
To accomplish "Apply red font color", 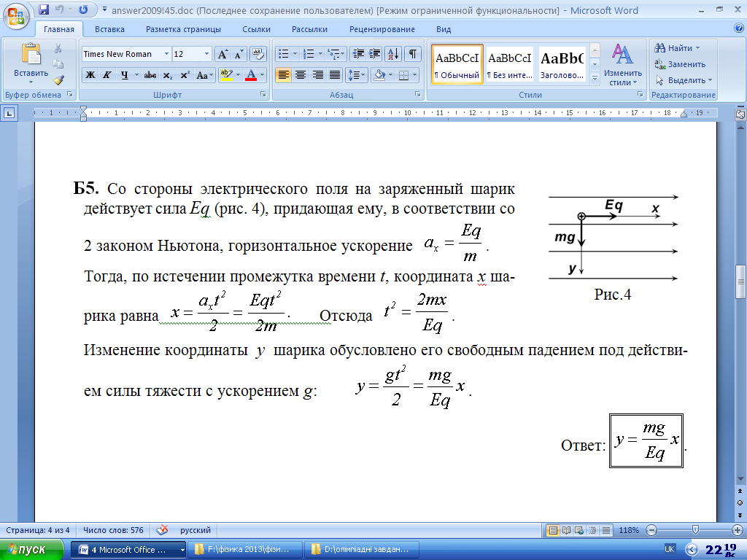I will pyautogui.click(x=251, y=75).
